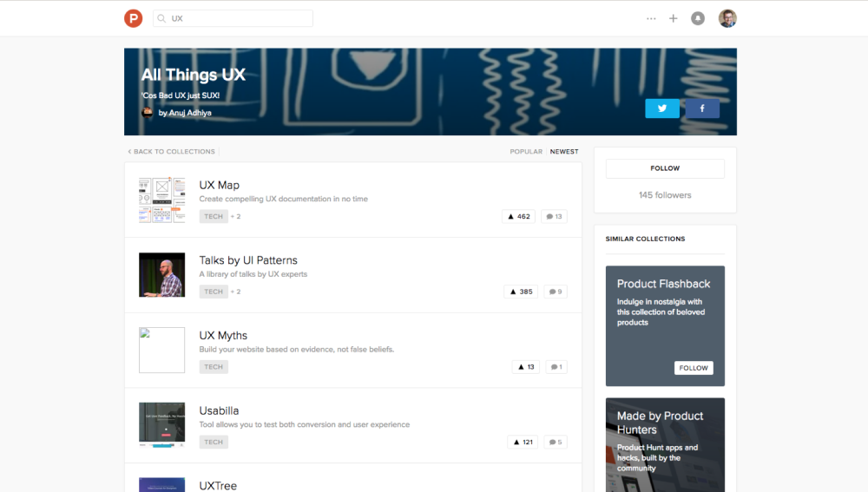Click the broken UX Myths thumbnail
This screenshot has width=868, height=492.
(161, 350)
